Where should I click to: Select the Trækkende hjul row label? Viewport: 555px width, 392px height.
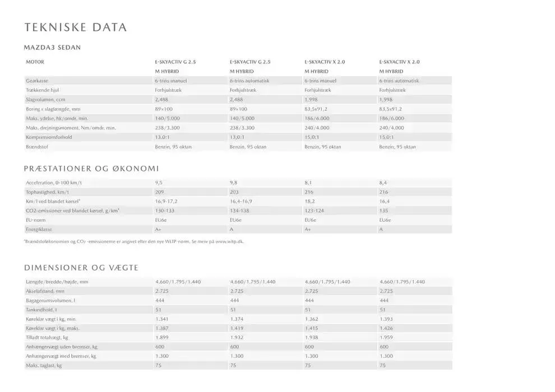pyautogui.click(x=43, y=90)
